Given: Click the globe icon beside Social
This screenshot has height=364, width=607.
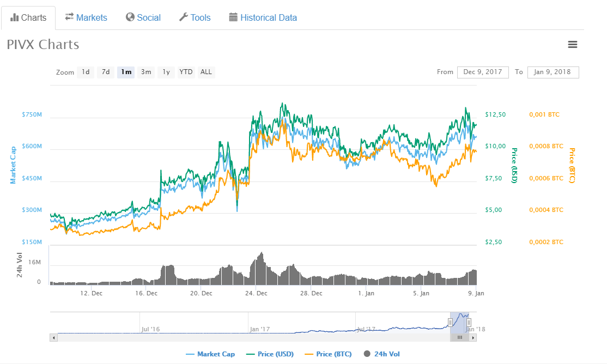Looking at the screenshot, I should click(x=130, y=17).
